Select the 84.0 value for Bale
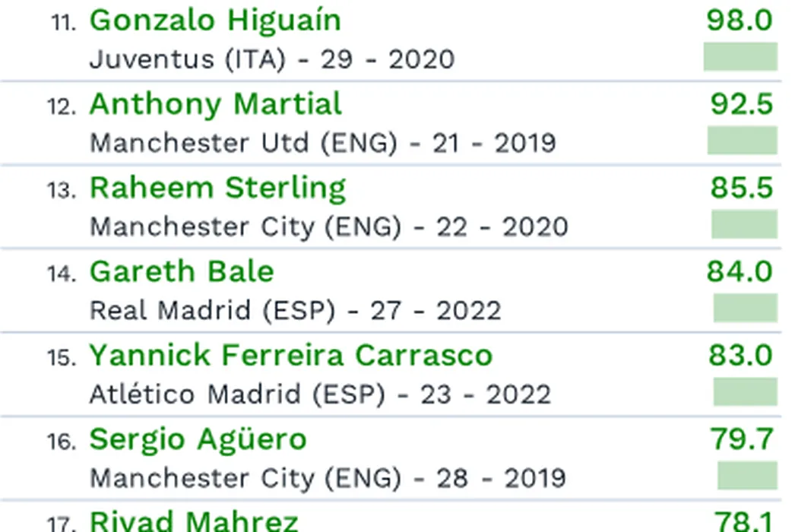 point(739,271)
